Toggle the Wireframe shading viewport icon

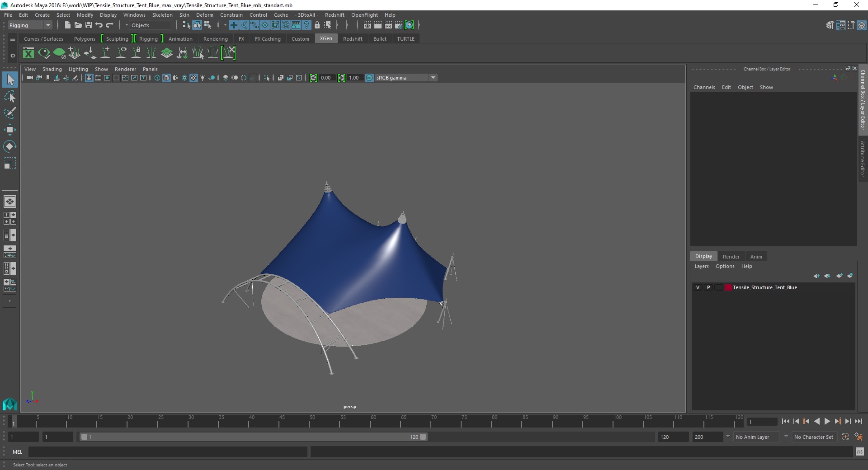coord(157,78)
